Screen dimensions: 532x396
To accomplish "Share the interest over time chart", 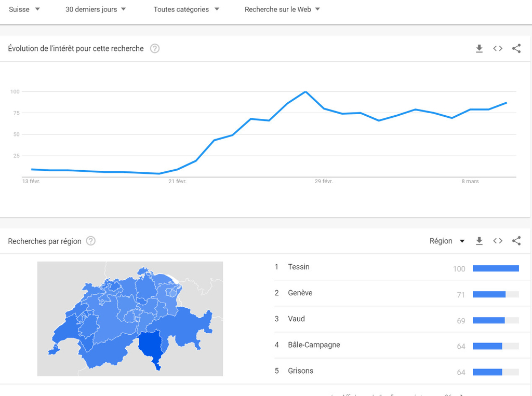I will point(516,49).
